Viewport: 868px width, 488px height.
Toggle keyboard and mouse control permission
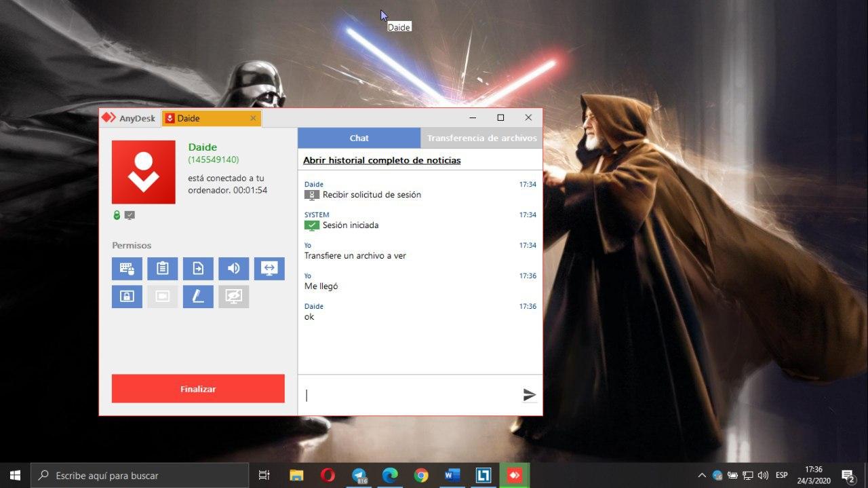pos(127,269)
